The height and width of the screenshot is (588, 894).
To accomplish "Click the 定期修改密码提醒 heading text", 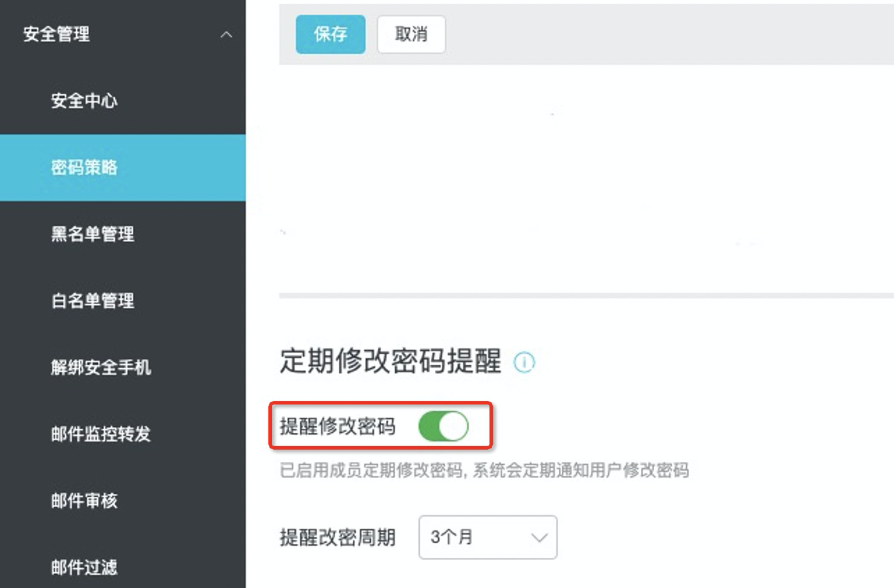I will 390,361.
